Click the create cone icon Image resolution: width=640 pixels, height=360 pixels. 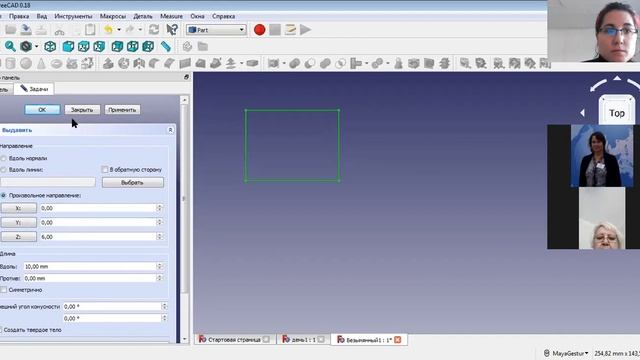click(41, 63)
